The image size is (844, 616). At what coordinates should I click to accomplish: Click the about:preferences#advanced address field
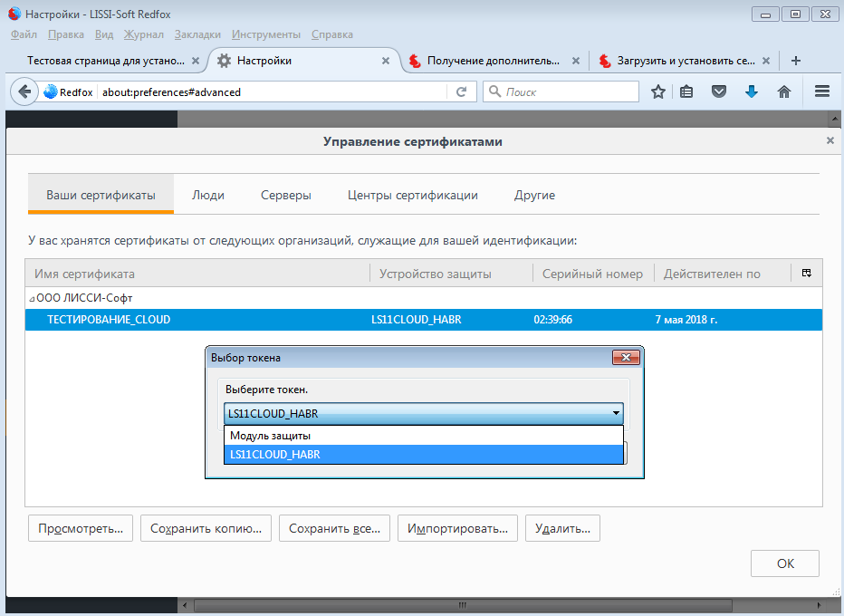pyautogui.click(x=273, y=92)
